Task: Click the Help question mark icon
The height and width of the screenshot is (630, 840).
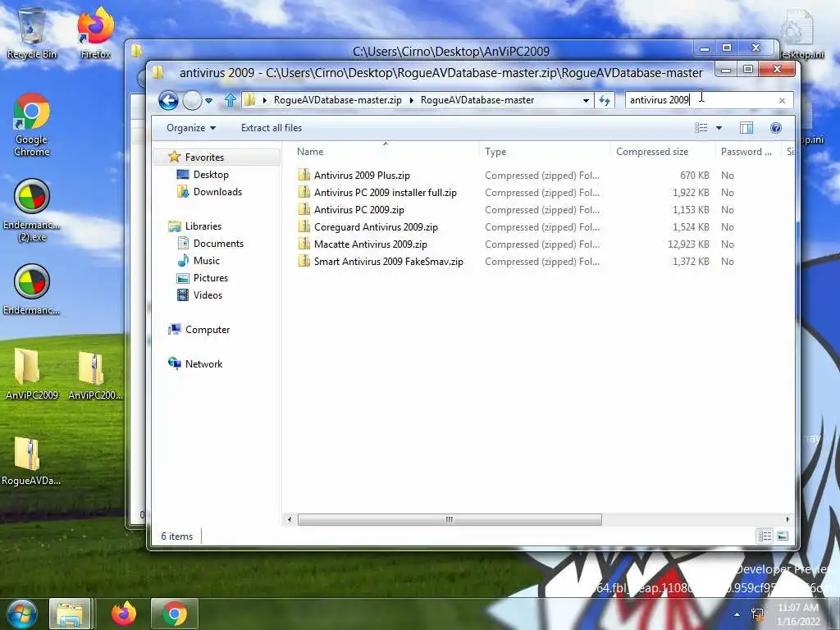Action: pos(776,127)
